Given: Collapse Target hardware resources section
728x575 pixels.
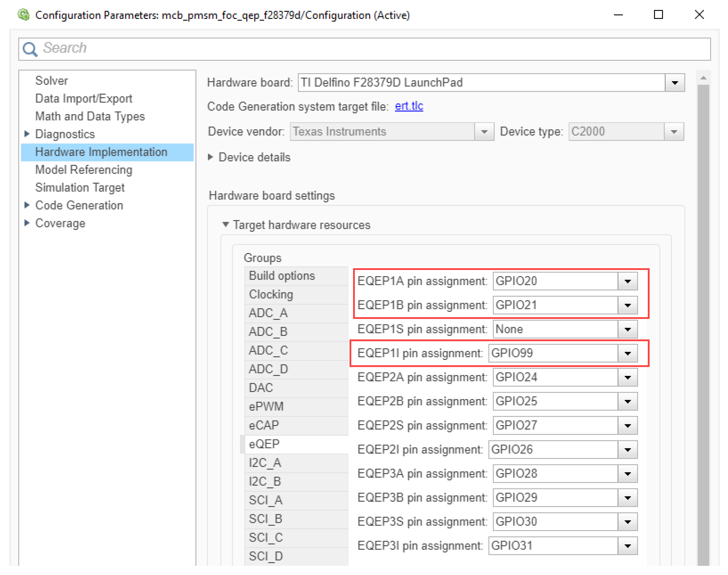Looking at the screenshot, I should point(225,224).
